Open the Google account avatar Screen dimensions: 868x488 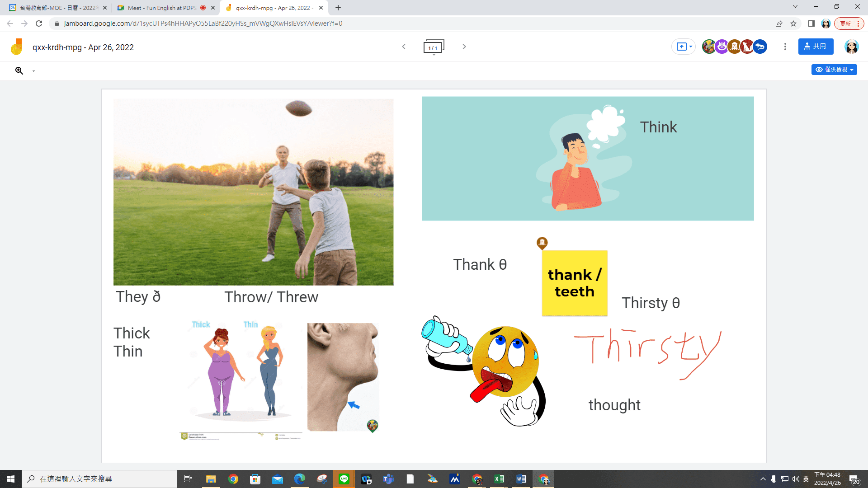pyautogui.click(x=851, y=47)
